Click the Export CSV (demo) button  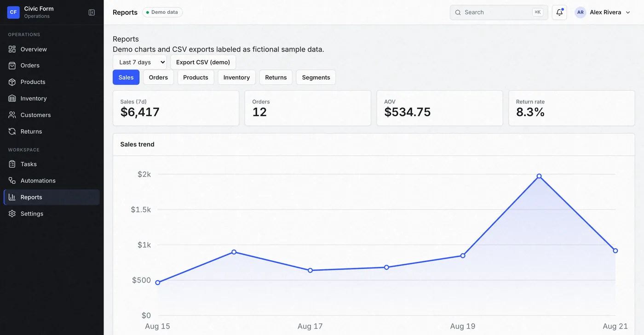coord(203,62)
